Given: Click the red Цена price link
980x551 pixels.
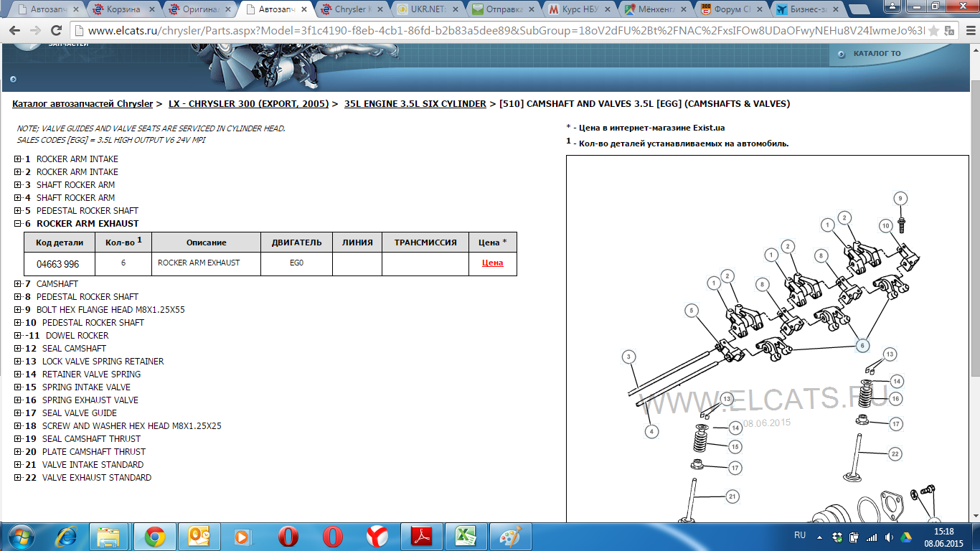Looking at the screenshot, I should 492,263.
